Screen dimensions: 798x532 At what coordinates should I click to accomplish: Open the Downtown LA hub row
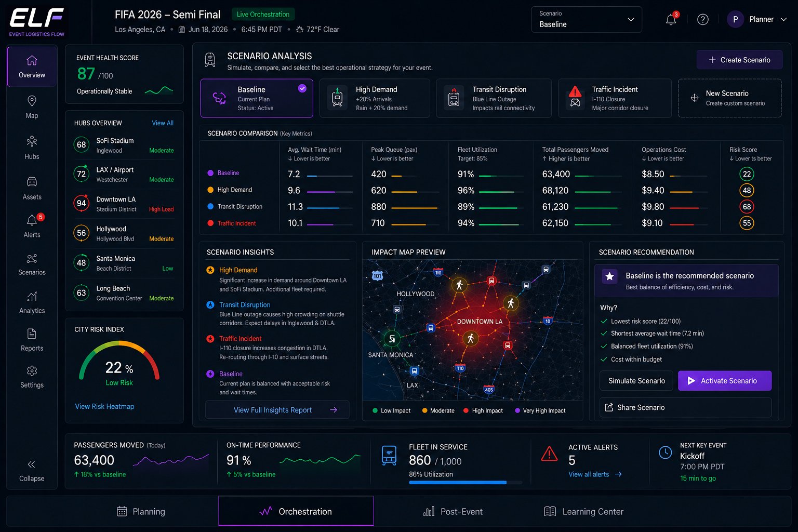click(124, 204)
